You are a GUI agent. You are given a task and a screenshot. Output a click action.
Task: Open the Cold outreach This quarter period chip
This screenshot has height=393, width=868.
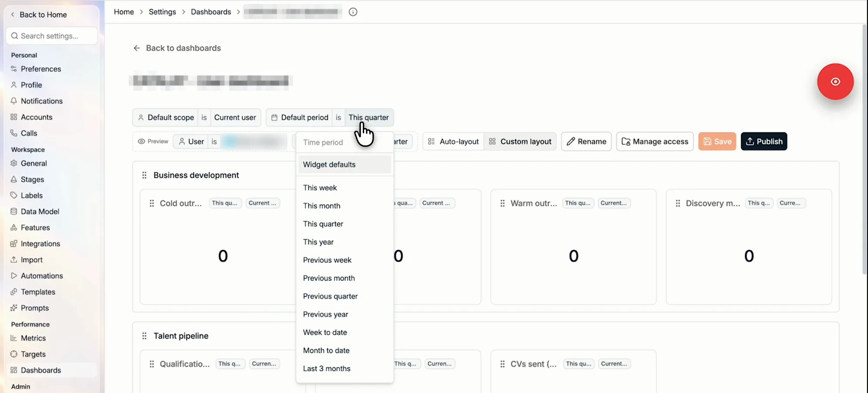coord(225,203)
